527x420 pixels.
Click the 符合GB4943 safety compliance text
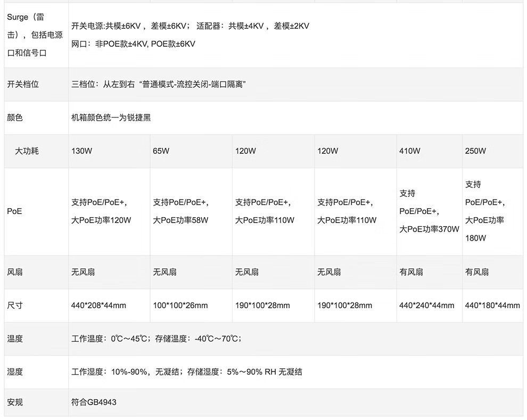pyautogui.click(x=94, y=402)
